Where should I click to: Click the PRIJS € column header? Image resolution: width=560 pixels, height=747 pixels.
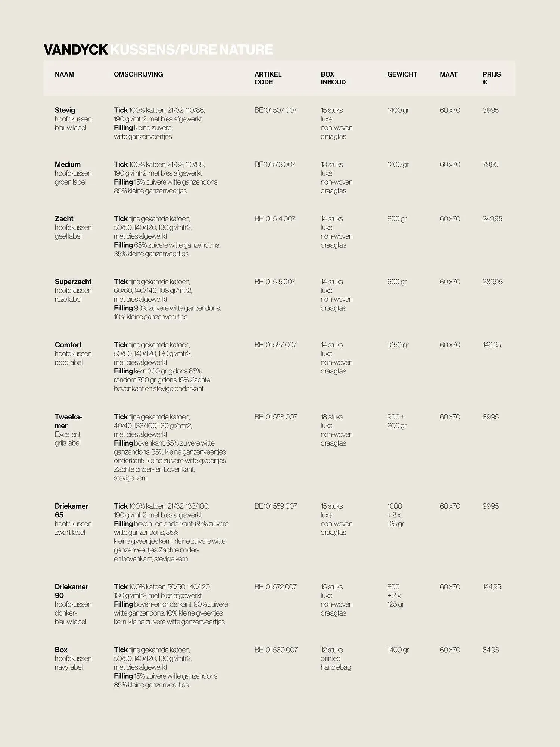(x=491, y=78)
